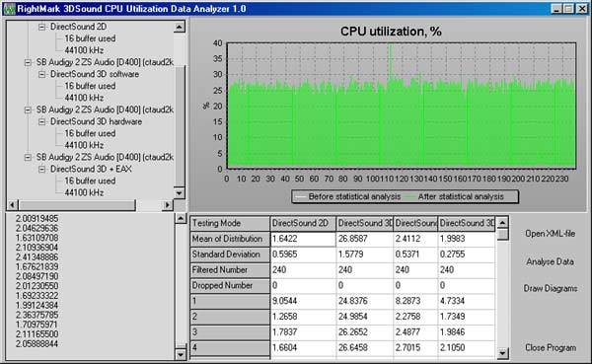Viewport: 592px width, 364px height.
Task: Collapse the DirectSound 3D hardware node
Action: point(41,122)
